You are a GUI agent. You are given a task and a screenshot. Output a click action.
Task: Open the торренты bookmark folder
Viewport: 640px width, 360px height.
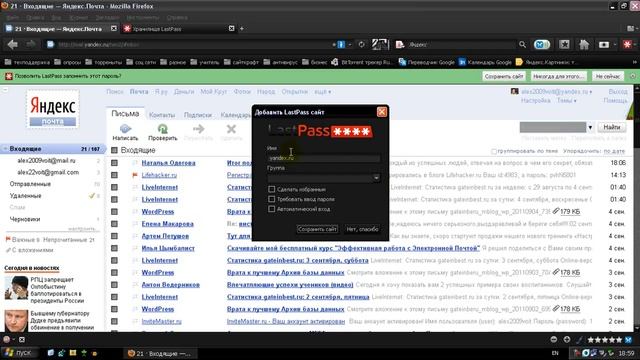[x=104, y=62]
